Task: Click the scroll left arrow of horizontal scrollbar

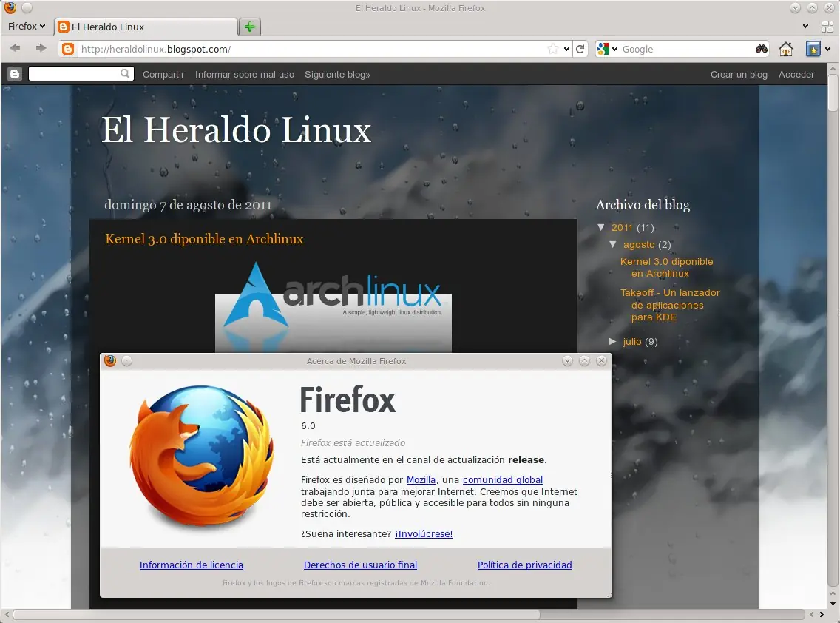Action: click(7, 614)
